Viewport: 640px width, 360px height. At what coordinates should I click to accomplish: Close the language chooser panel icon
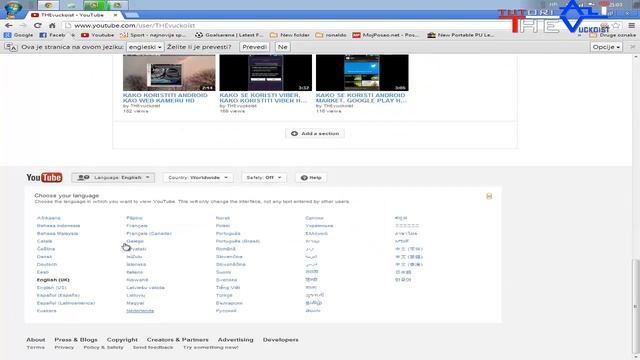[489, 196]
